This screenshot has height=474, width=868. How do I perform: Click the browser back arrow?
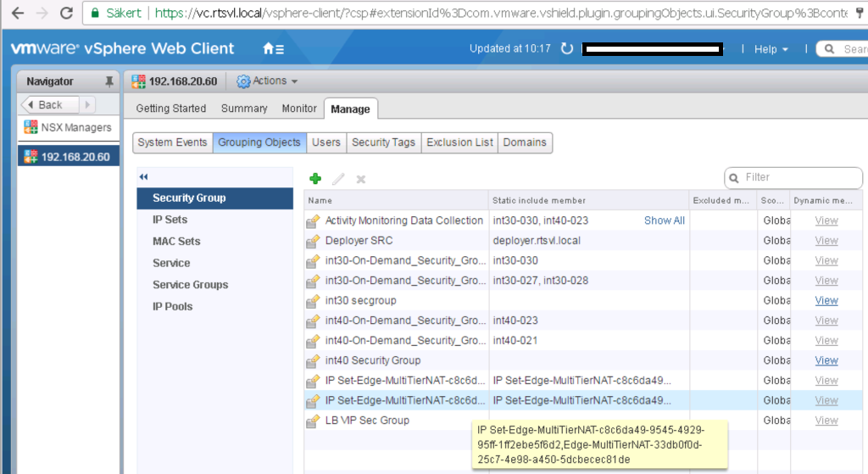coord(18,13)
